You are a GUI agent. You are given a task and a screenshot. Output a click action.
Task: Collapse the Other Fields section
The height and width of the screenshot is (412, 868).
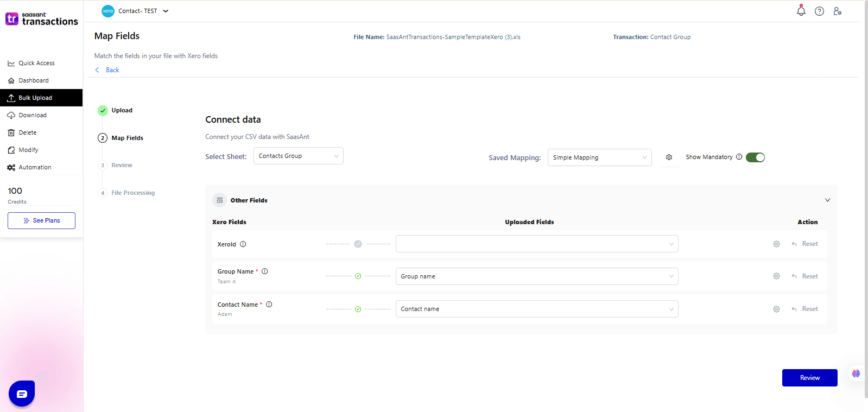(827, 200)
